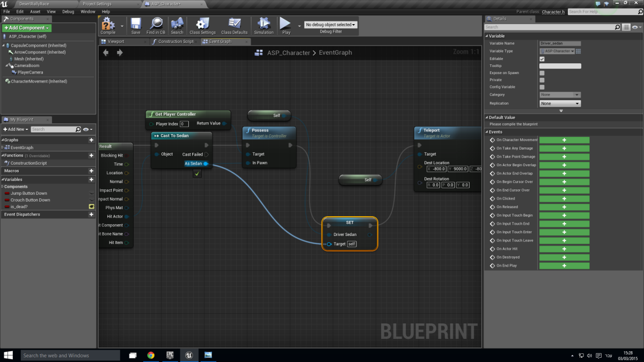Click the Compile toolbar icon
The width and height of the screenshot is (644, 362).
[108, 25]
